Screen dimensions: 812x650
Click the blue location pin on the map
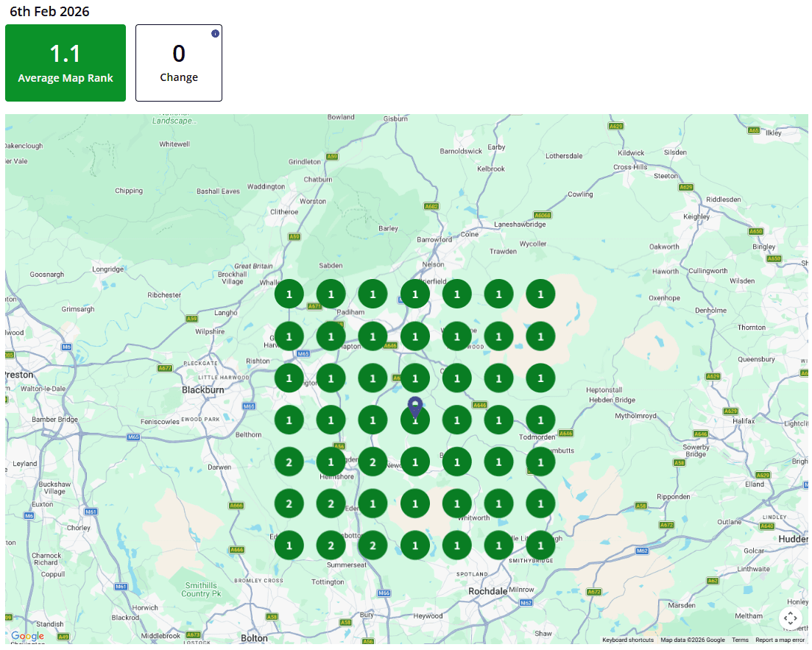coord(415,406)
